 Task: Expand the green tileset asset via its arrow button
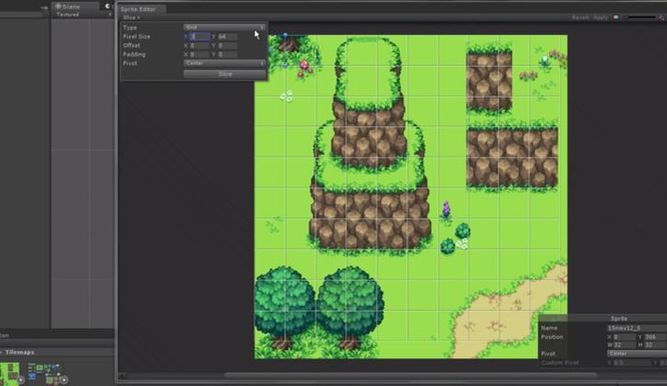pos(20,380)
